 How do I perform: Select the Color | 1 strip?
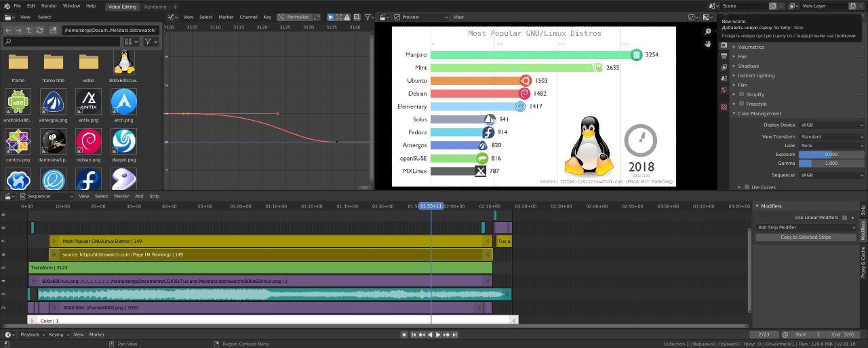pos(273,320)
